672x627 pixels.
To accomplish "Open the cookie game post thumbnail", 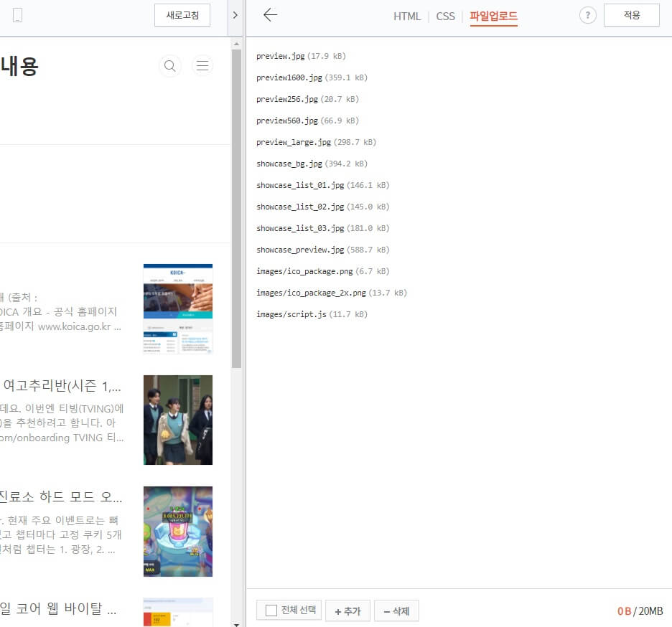I will pos(178,531).
